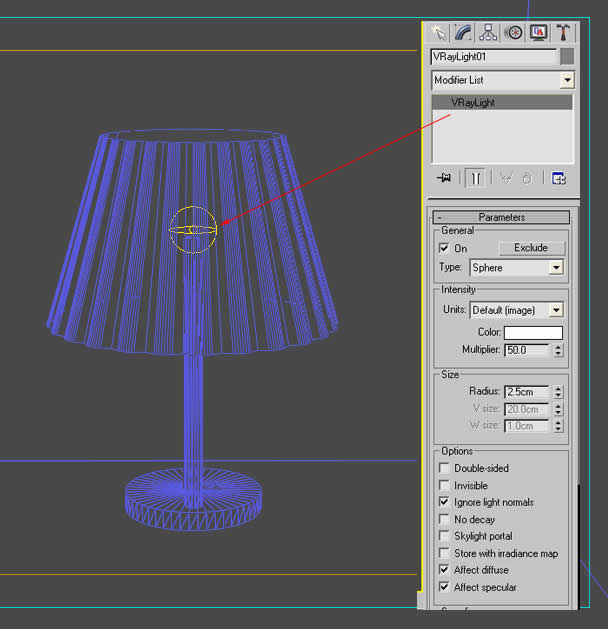608x629 pixels.
Task: Uncheck the light On checkbox
Action: (x=444, y=248)
